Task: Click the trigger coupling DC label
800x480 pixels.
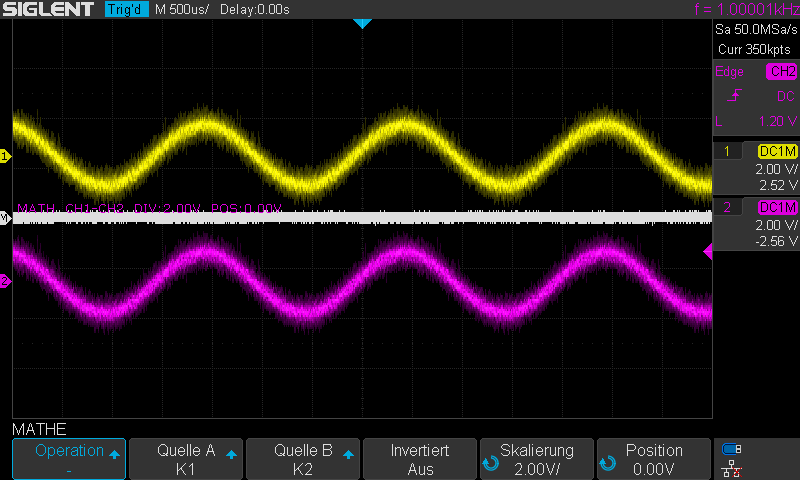Action: pos(786,96)
